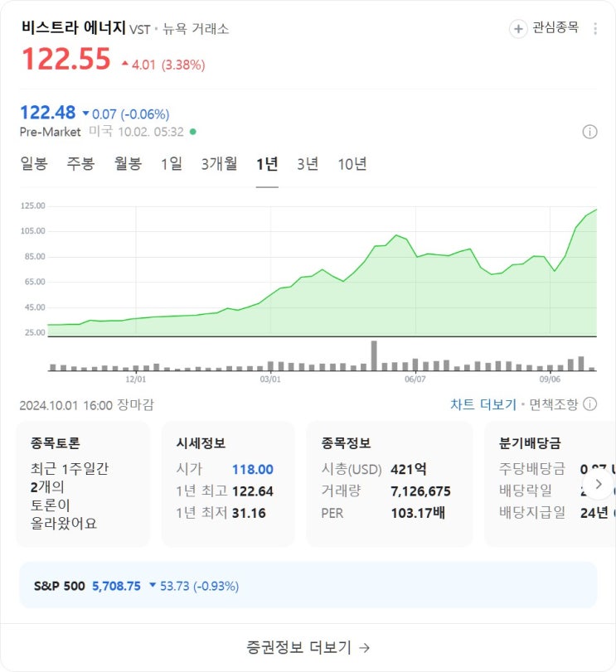
Task: Open the 면책조항 disclaimer text
Action: tap(554, 404)
